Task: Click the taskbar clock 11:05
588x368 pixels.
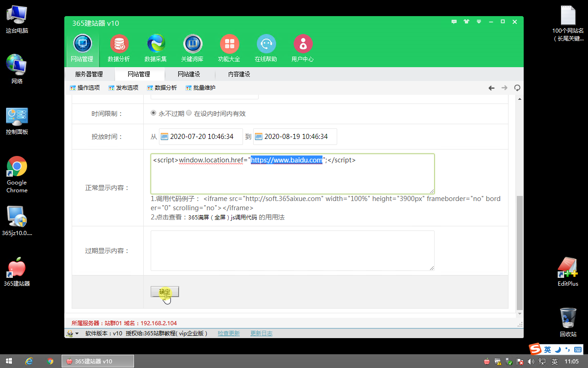Action: pos(571,362)
